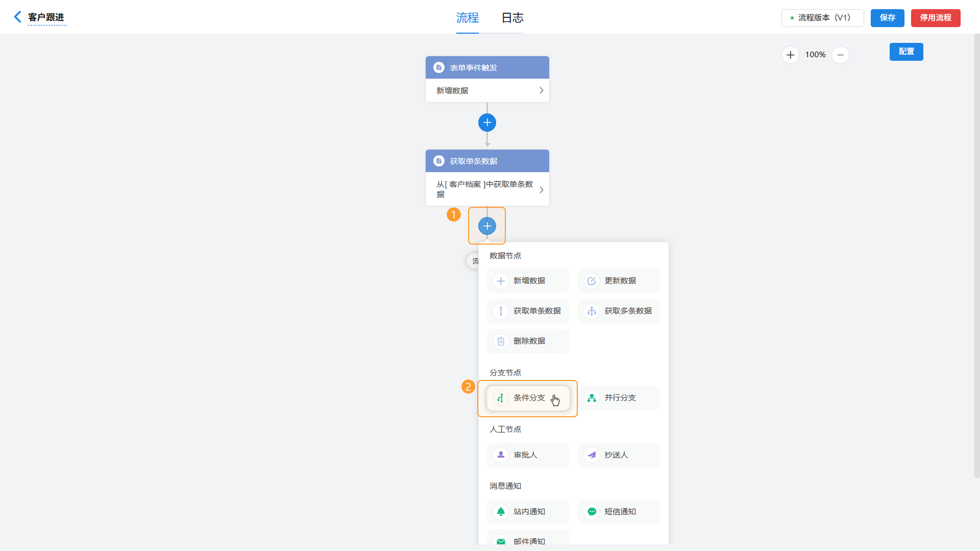Click the 人工节点 section heading
This screenshot has height=551, width=980.
505,429
